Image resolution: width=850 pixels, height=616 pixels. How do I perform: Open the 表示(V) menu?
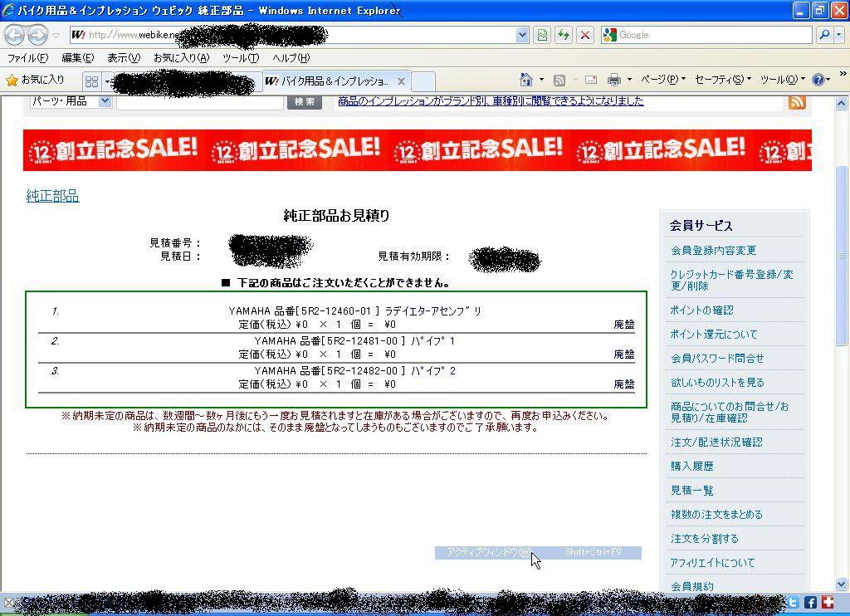[124, 58]
